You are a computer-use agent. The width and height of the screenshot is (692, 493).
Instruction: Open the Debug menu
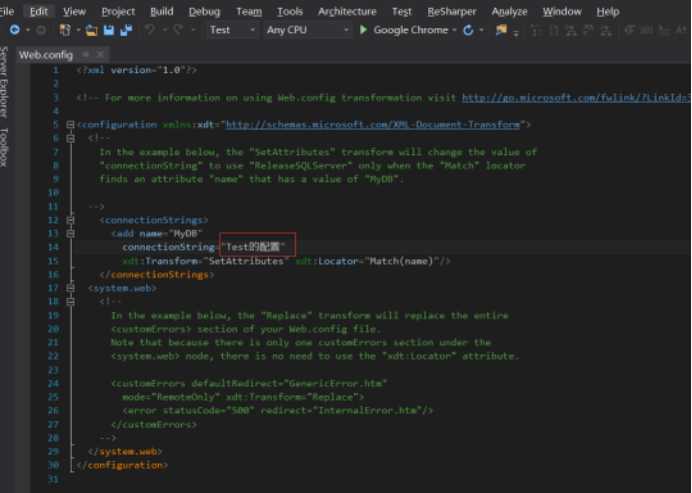tap(204, 11)
